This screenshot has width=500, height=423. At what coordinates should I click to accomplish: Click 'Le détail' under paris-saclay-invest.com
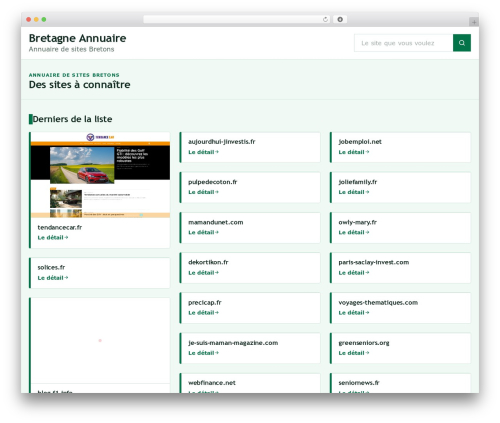pyautogui.click(x=354, y=273)
